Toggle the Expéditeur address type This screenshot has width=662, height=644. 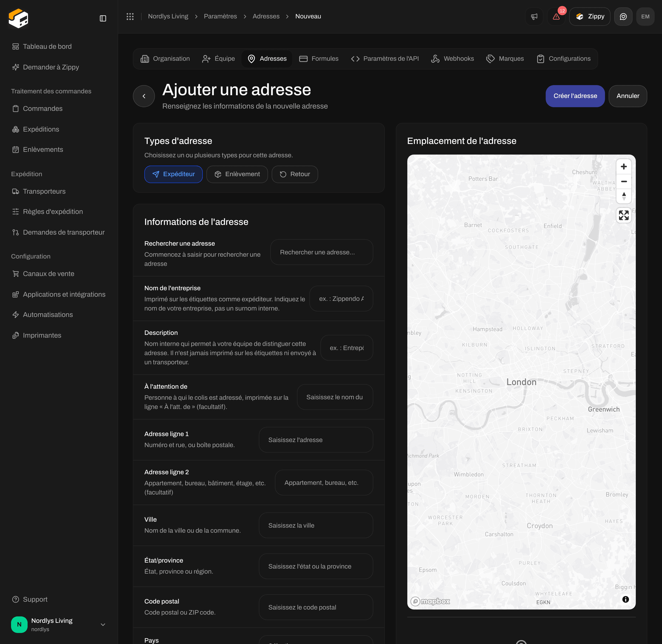pos(174,174)
